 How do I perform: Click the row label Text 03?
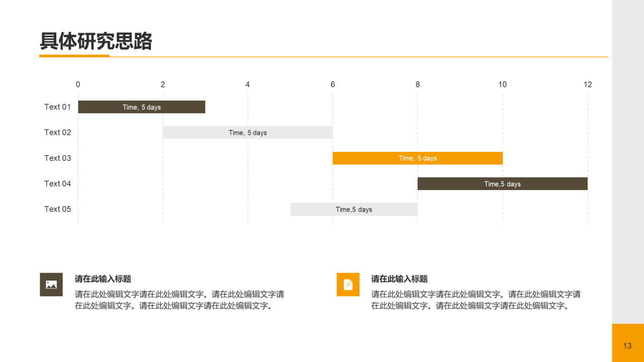(57, 158)
